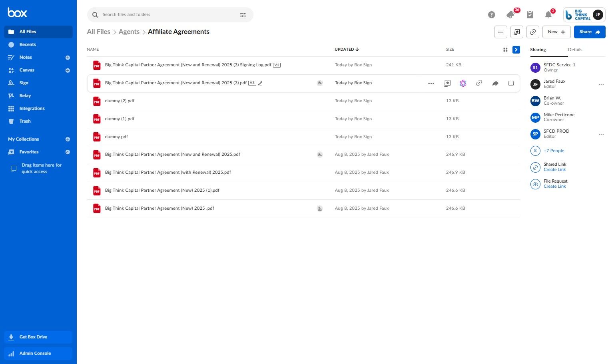Open Box AI for 2025 (3).pdf
The image size is (616, 364).
[463, 84]
